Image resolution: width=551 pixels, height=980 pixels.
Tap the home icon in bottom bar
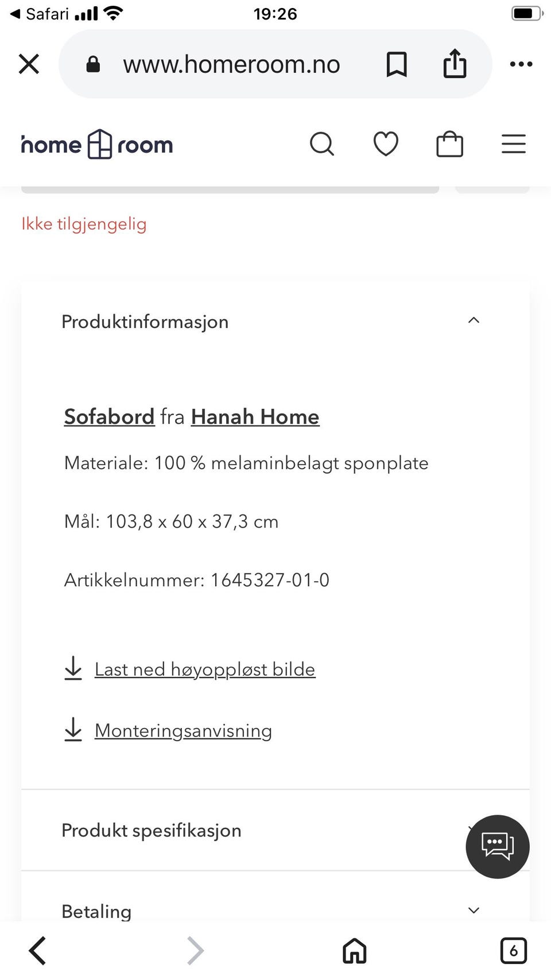pyautogui.click(x=354, y=950)
